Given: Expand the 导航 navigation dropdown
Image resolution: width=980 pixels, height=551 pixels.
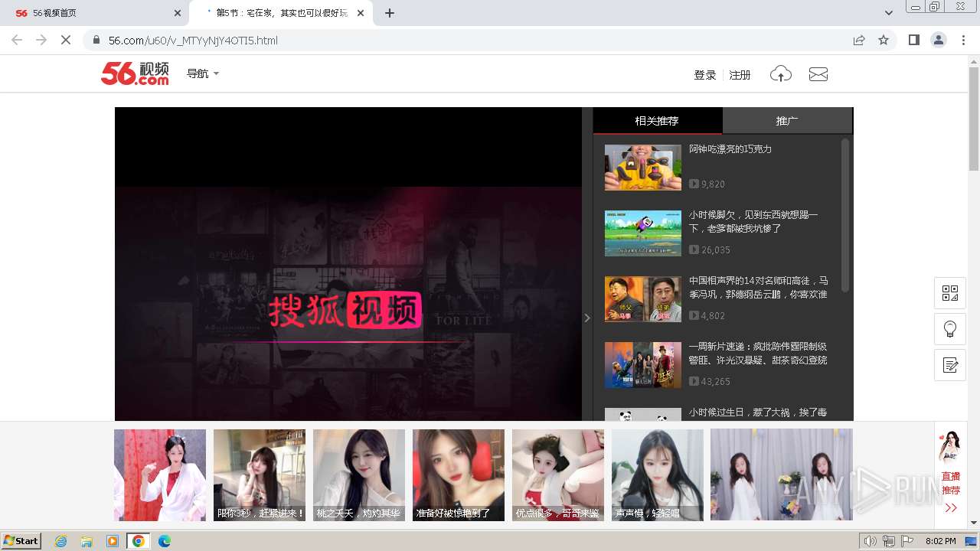Looking at the screenshot, I should [203, 73].
